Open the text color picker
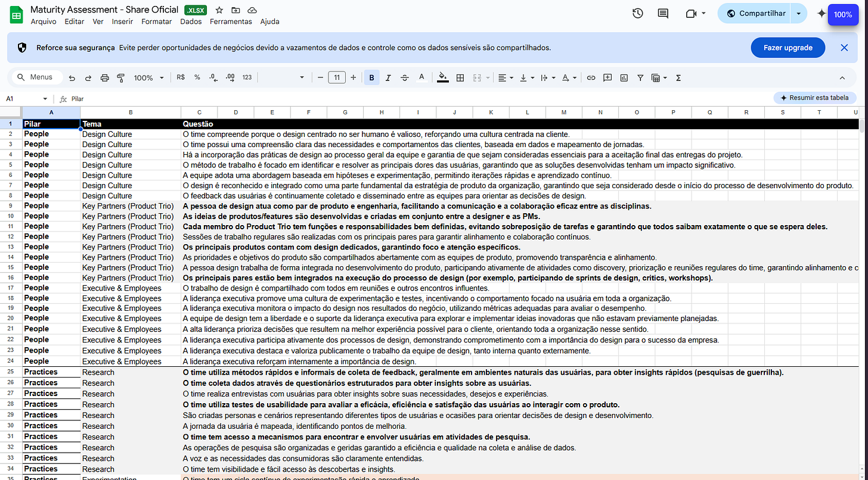This screenshot has width=868, height=480. pos(421,77)
